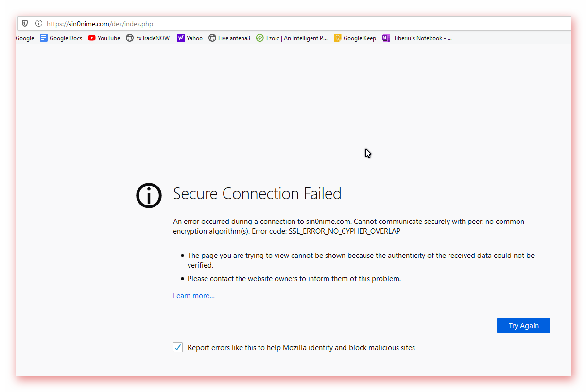Click the tracking protection shield icon
This screenshot has width=587, height=392.
coord(25,23)
